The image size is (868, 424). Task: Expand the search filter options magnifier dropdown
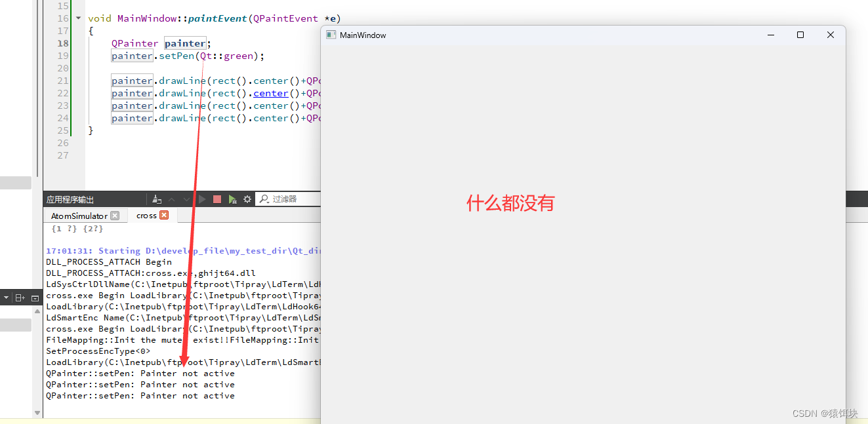[264, 200]
